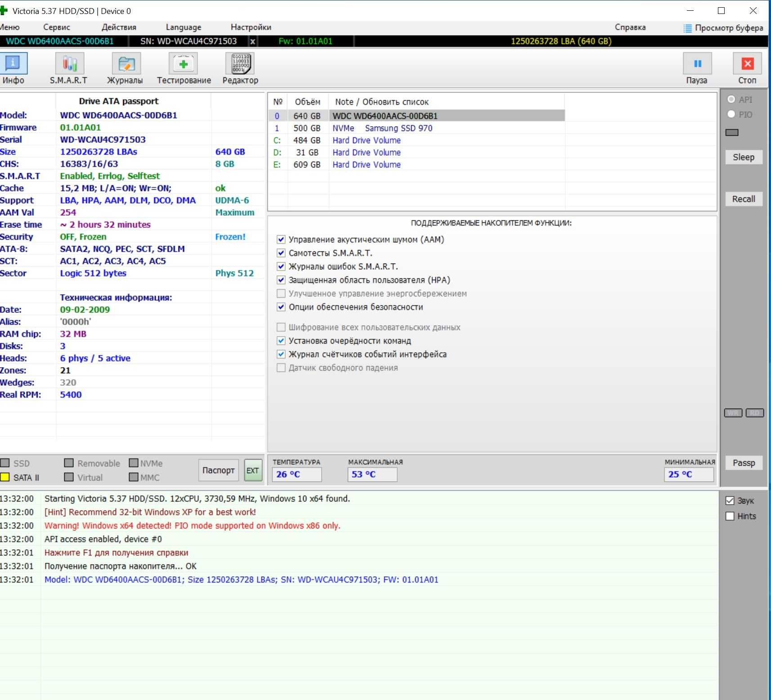The image size is (771, 700).
Task: Click the 25 °C minimum temperature field
Action: pyautogui.click(x=689, y=474)
